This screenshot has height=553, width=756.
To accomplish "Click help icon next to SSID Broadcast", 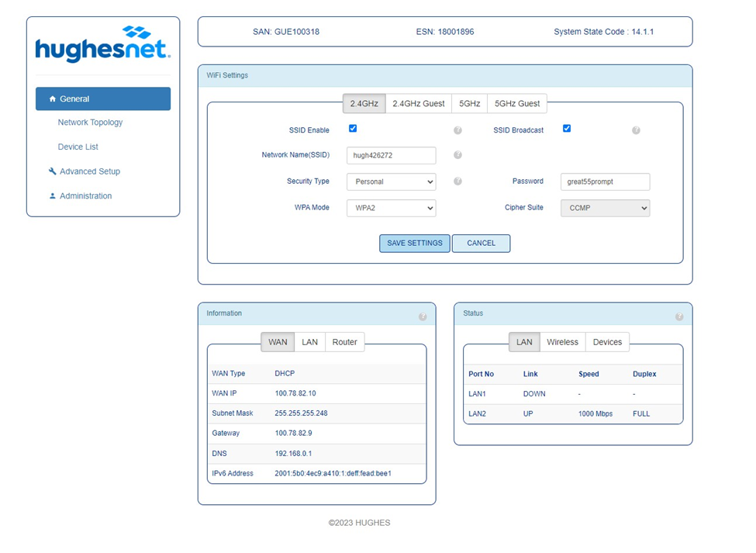I will [636, 130].
